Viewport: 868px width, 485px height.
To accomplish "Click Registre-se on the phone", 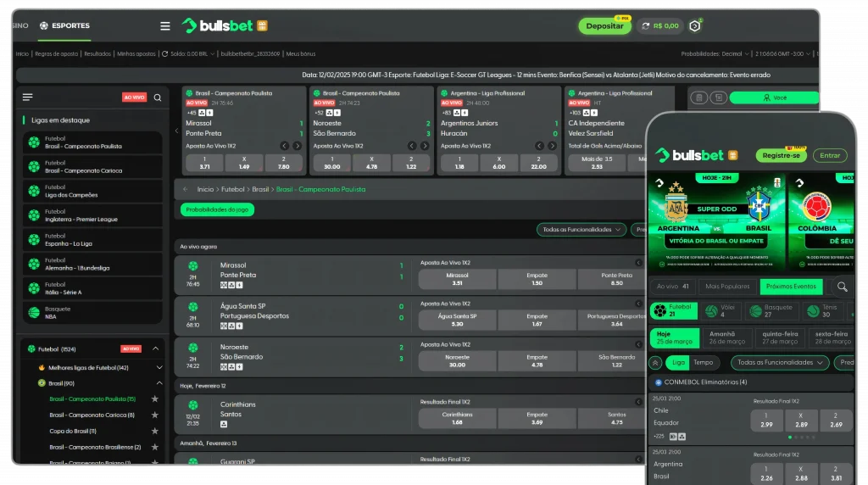I will click(x=781, y=155).
